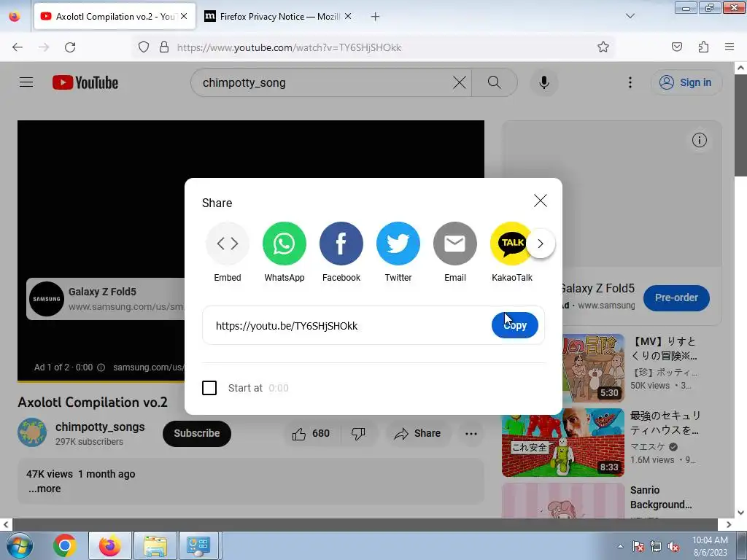Show more share options with the arrow
747x560 pixels.
(541, 244)
